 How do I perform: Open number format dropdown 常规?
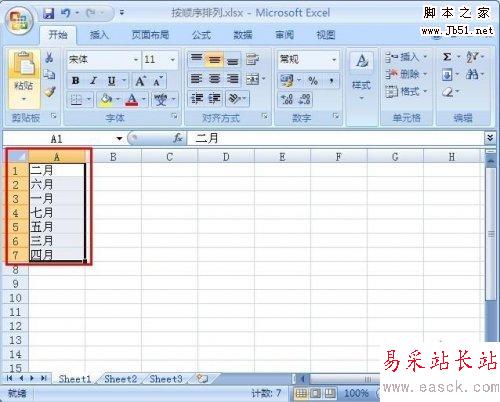334,60
